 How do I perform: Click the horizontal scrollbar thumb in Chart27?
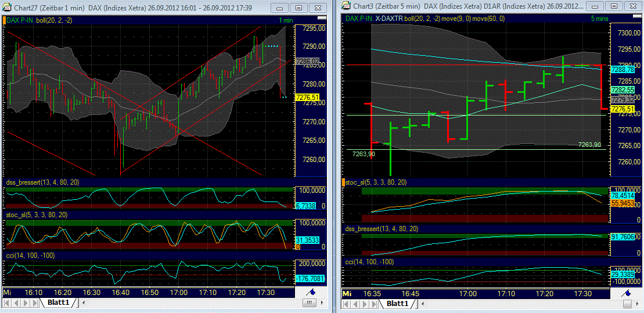tap(309, 303)
